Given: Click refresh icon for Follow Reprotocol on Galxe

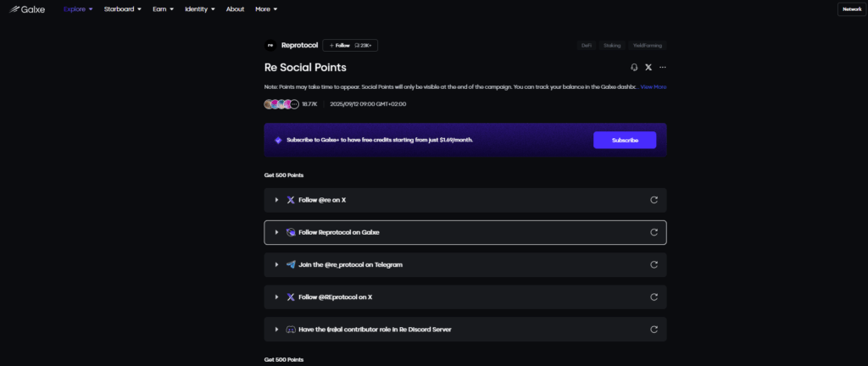Looking at the screenshot, I should pos(654,232).
